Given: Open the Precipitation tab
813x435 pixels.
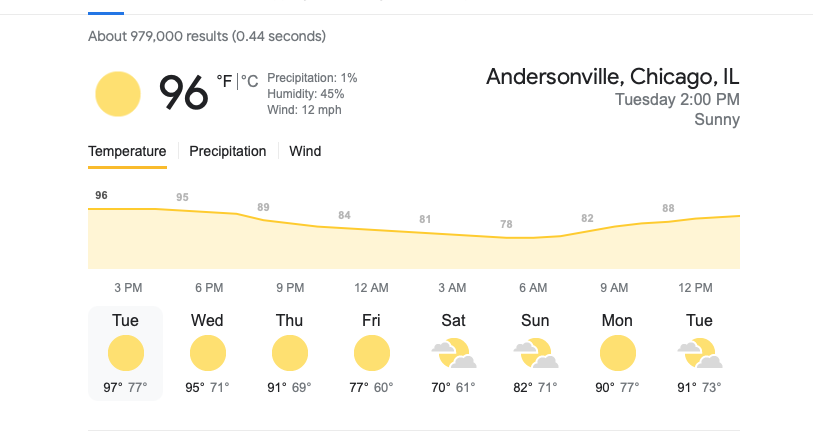Looking at the screenshot, I should [228, 151].
